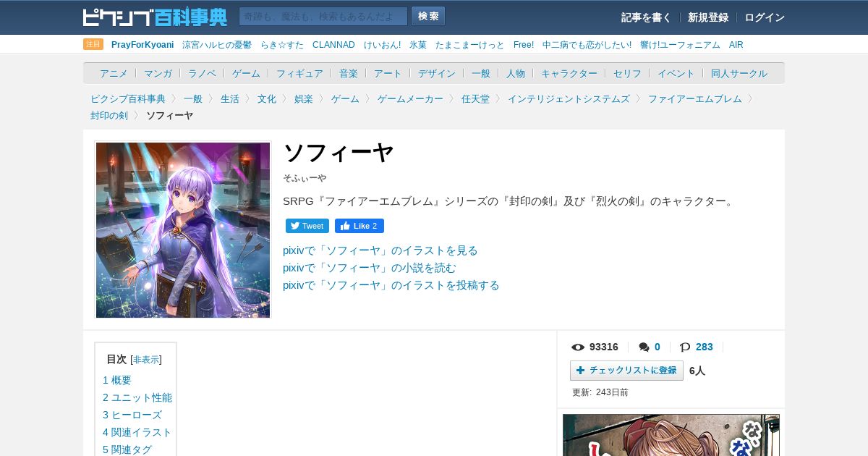Viewport: 868px width, 456px height.
Task: Jump to section 3 ヒーローズ
Action: coord(132,415)
